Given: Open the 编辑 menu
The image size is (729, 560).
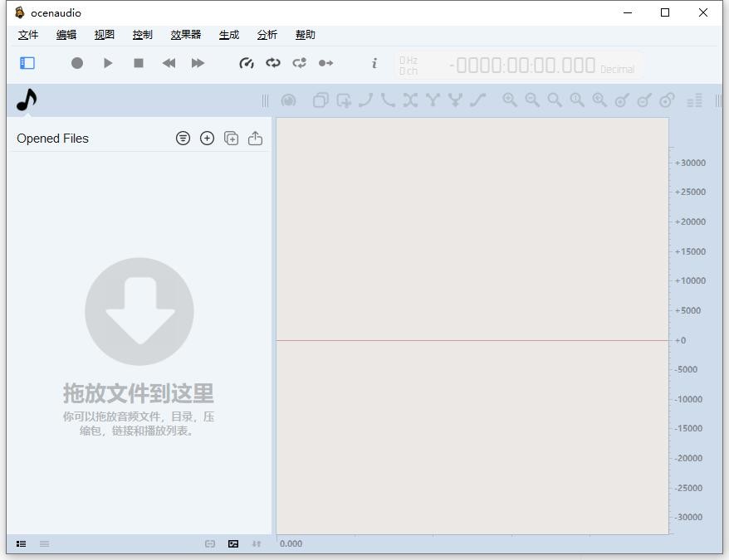Looking at the screenshot, I should pos(66,35).
